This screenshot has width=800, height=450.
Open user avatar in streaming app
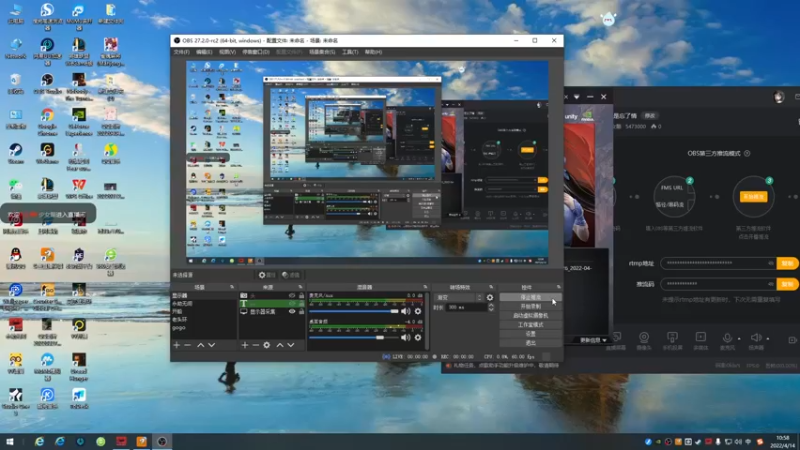(x=779, y=97)
